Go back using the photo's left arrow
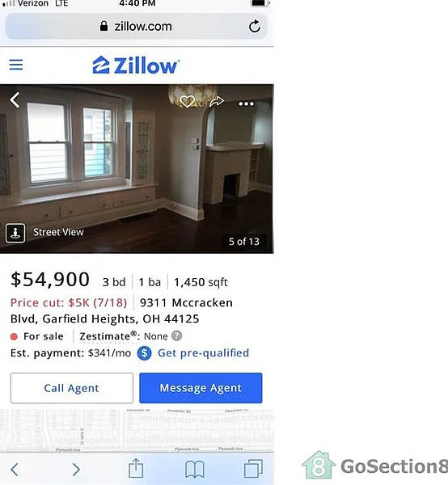The image size is (448, 485). 15,100
